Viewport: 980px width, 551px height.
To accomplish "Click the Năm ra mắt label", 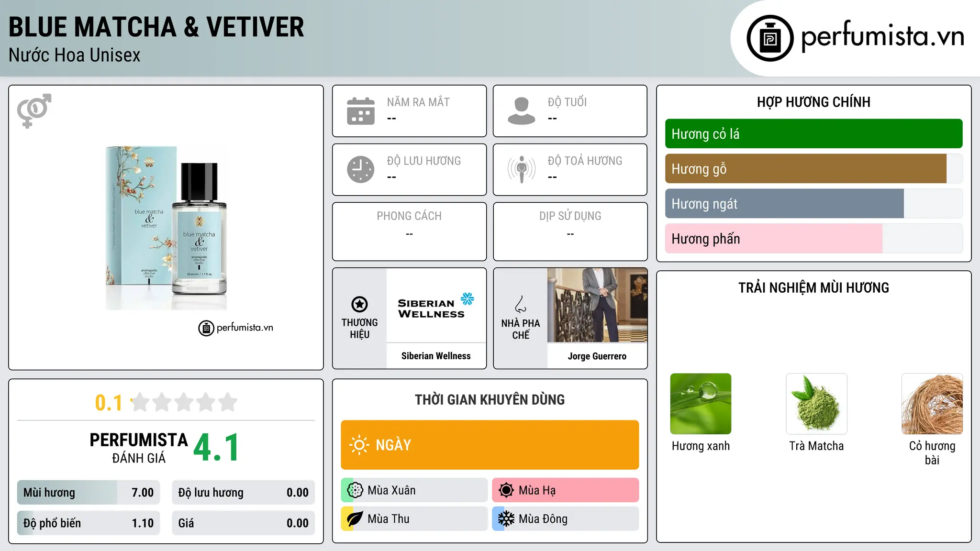I will tap(418, 102).
